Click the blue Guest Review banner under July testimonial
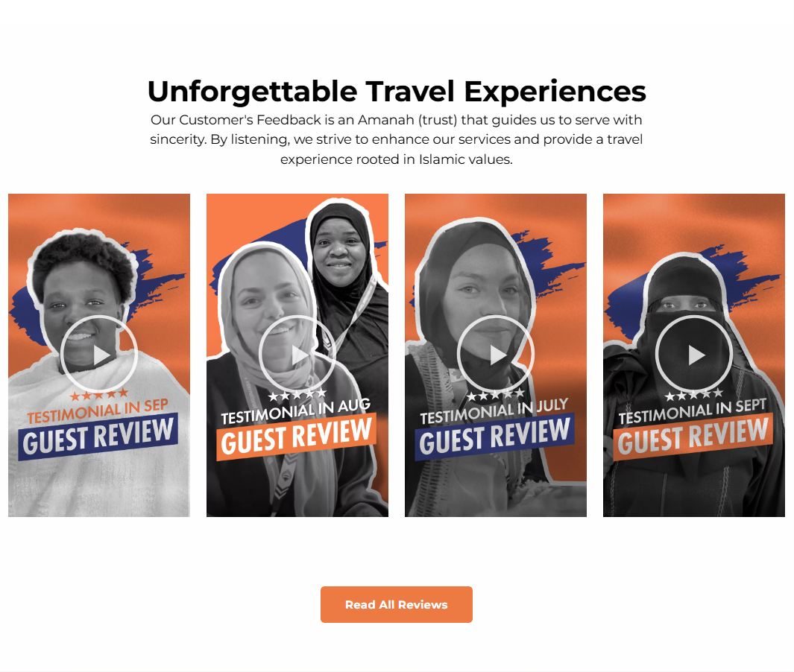This screenshot has width=794, height=672. (x=495, y=437)
